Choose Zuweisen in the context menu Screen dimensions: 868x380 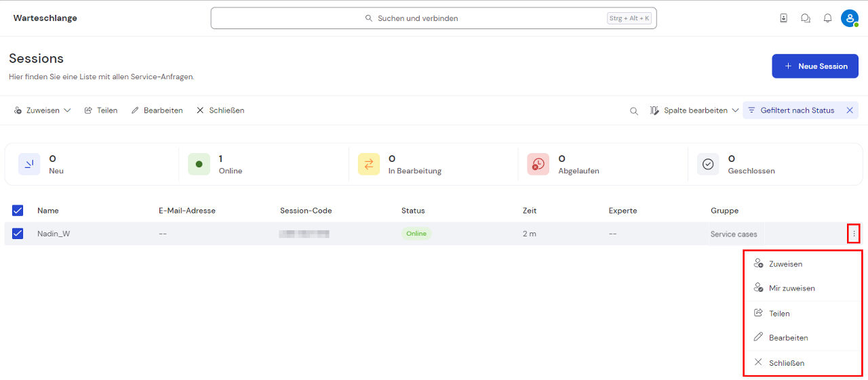tap(803, 263)
